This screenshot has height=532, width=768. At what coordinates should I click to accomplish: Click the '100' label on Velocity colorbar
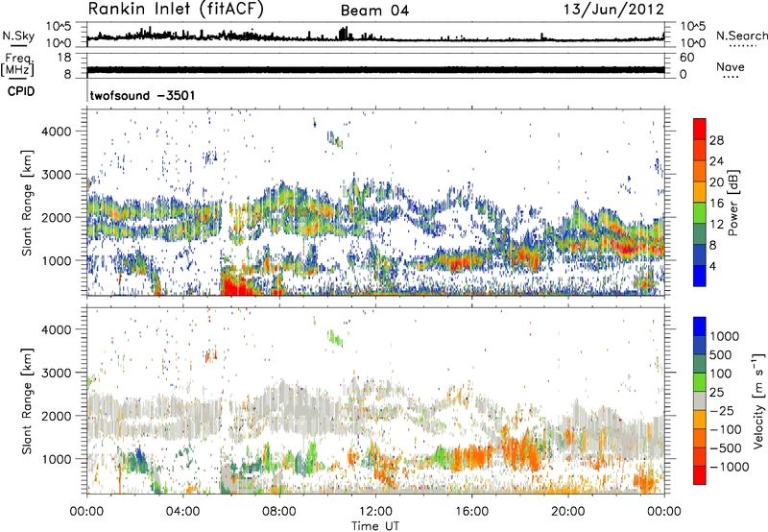[x=721, y=374]
